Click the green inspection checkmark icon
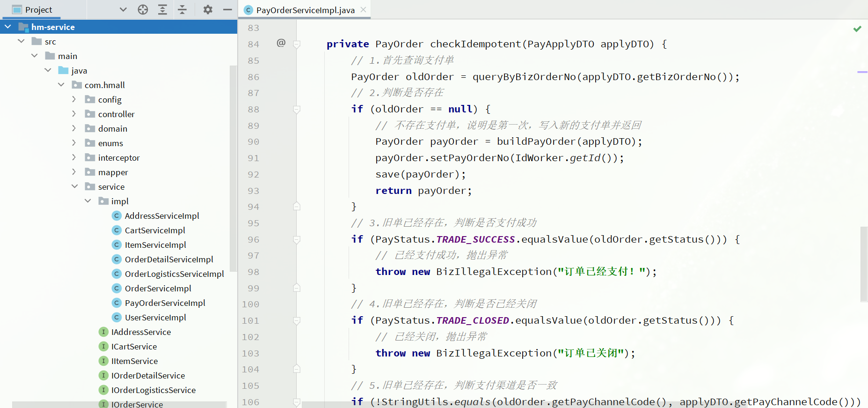 point(857,29)
